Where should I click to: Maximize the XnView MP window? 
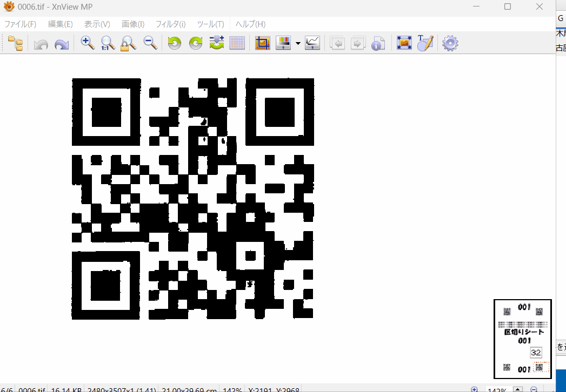coord(508,6)
